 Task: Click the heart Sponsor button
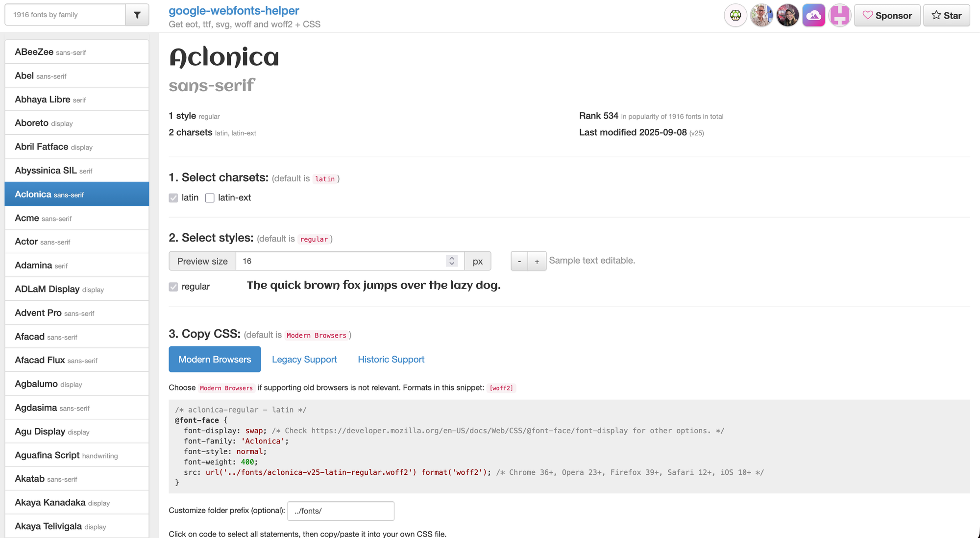tap(887, 15)
